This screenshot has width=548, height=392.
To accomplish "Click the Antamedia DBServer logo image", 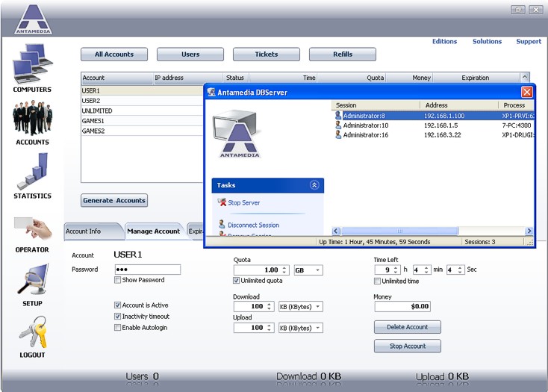I will [x=237, y=134].
